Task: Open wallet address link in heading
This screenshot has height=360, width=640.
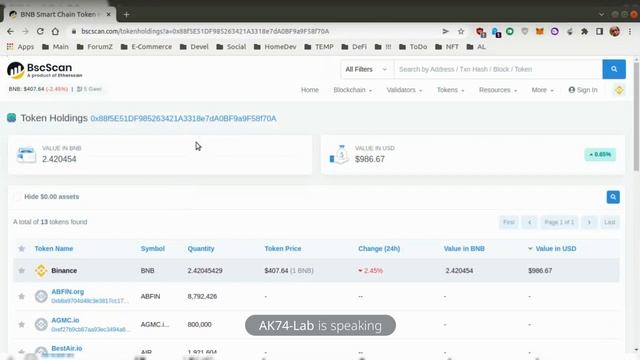Action: coord(183,118)
